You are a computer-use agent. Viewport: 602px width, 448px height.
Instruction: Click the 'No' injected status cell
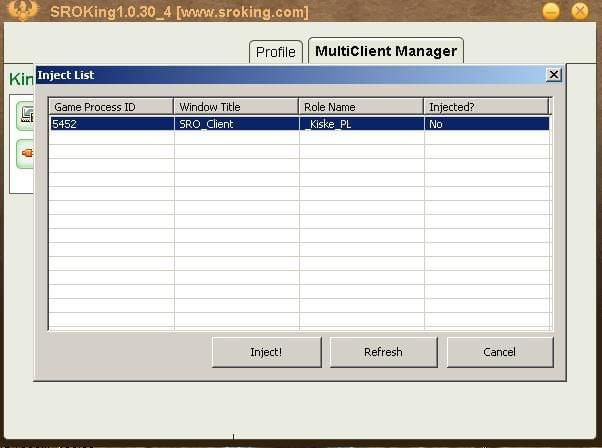click(x=486, y=124)
